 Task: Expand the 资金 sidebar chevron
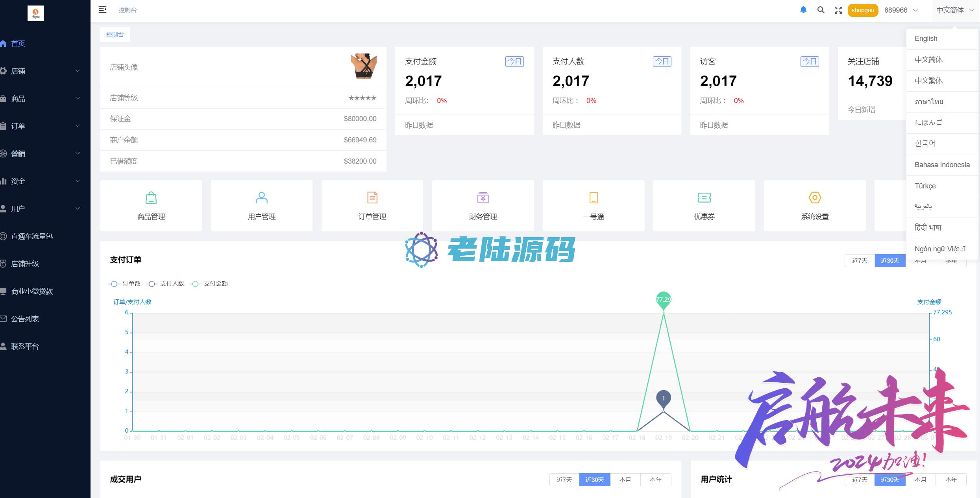pos(78,181)
